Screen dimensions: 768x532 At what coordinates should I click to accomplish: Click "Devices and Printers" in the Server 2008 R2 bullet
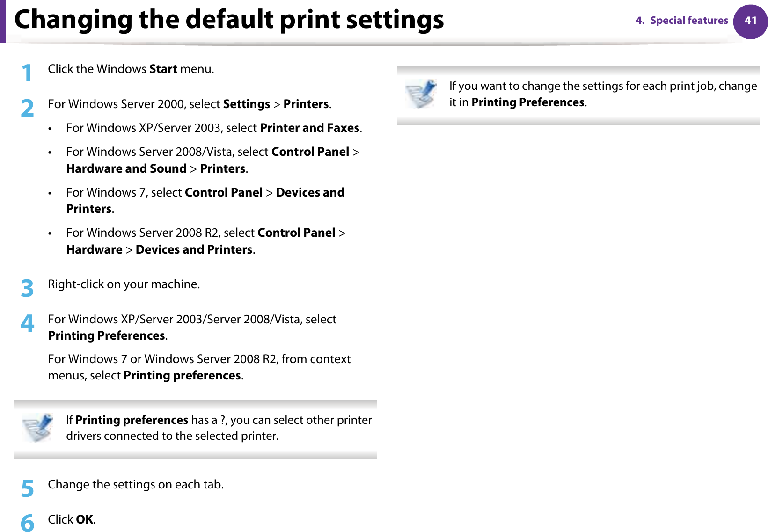[x=194, y=250]
